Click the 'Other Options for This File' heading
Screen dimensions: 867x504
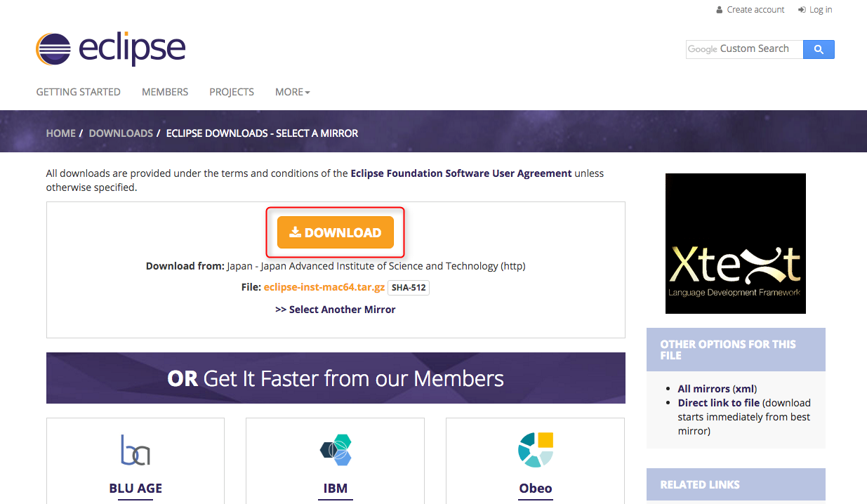point(736,350)
